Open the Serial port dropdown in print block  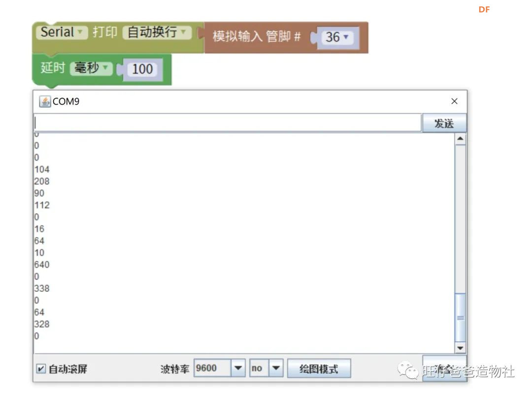coord(62,32)
